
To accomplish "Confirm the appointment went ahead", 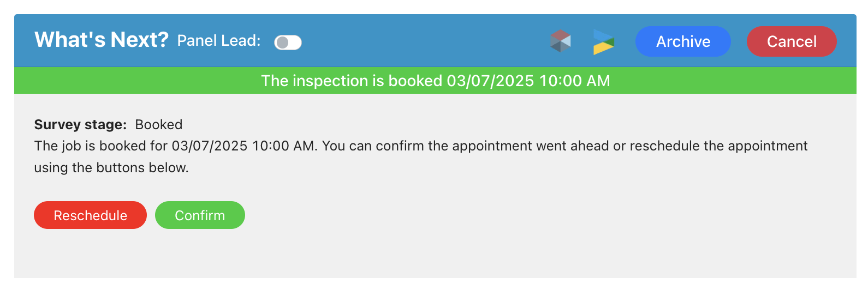I will 200,215.
